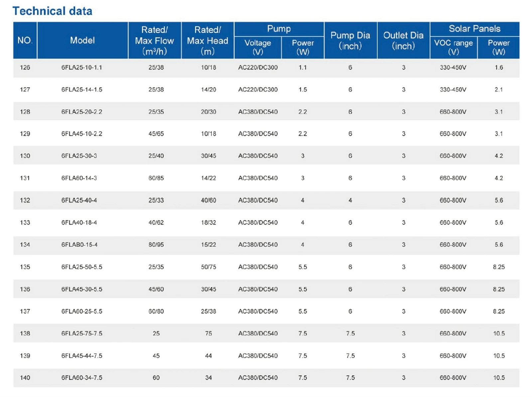
Task: Select VOC range (V) subheader
Action: (x=454, y=47)
